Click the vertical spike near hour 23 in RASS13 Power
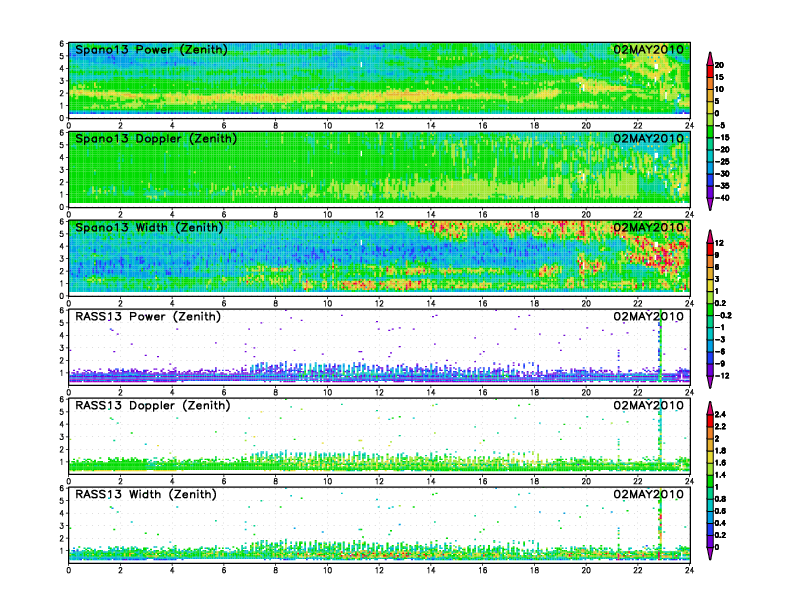Image resolution: width=792 pixels, height=612 pixels. tap(660, 348)
